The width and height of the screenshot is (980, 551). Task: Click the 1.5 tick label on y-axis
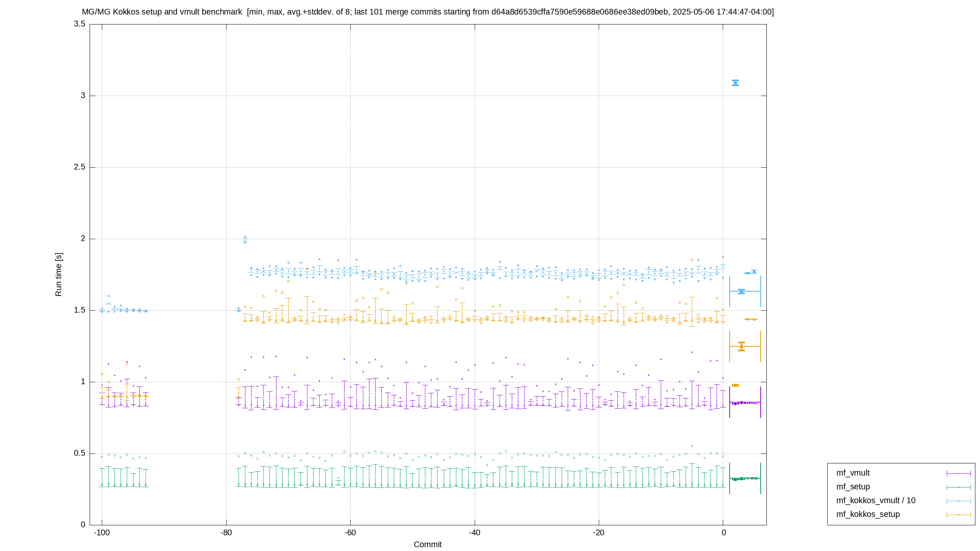(80, 310)
